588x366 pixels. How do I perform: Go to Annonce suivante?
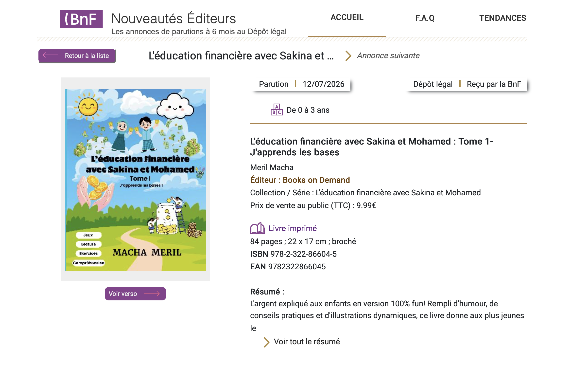click(388, 55)
